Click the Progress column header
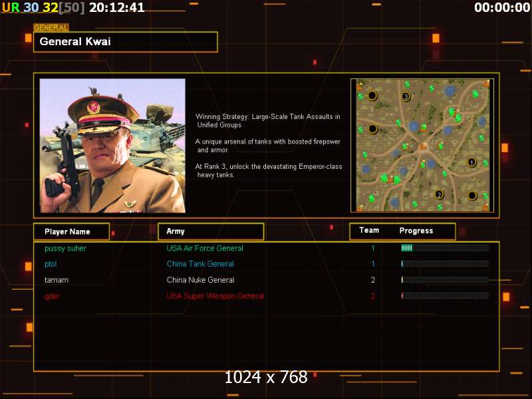This screenshot has width=532, height=399. click(416, 231)
